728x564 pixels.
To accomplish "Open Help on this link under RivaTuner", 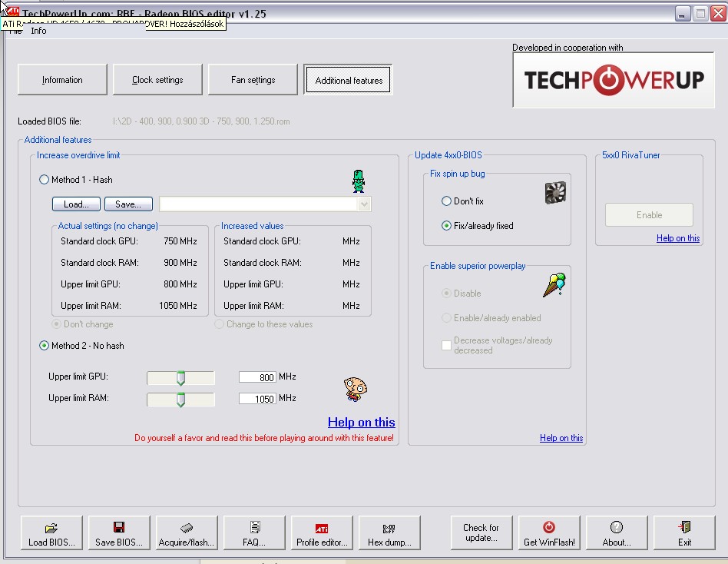I will click(x=678, y=238).
